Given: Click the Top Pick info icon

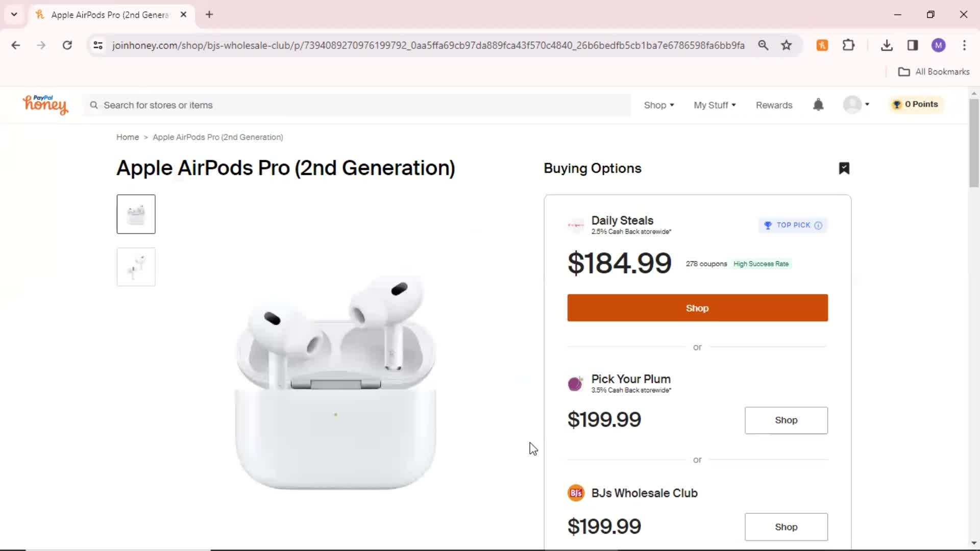Looking at the screenshot, I should click(818, 226).
